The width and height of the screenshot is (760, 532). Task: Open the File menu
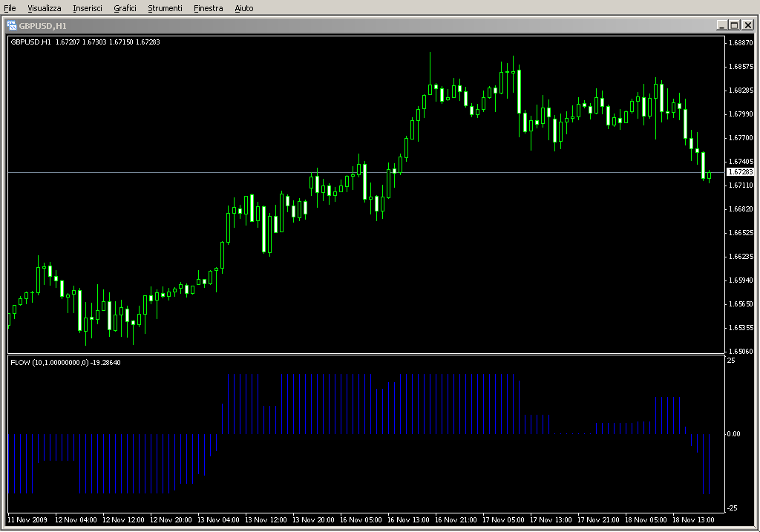pyautogui.click(x=10, y=8)
